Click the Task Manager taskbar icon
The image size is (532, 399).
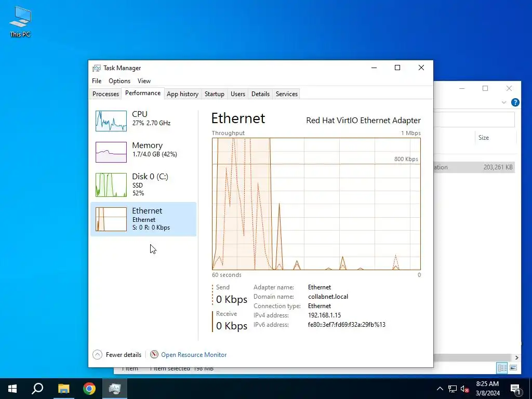(x=115, y=389)
